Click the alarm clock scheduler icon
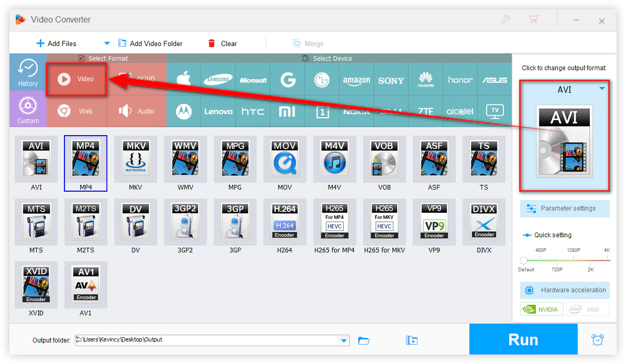This screenshot has height=364, width=626. (597, 339)
